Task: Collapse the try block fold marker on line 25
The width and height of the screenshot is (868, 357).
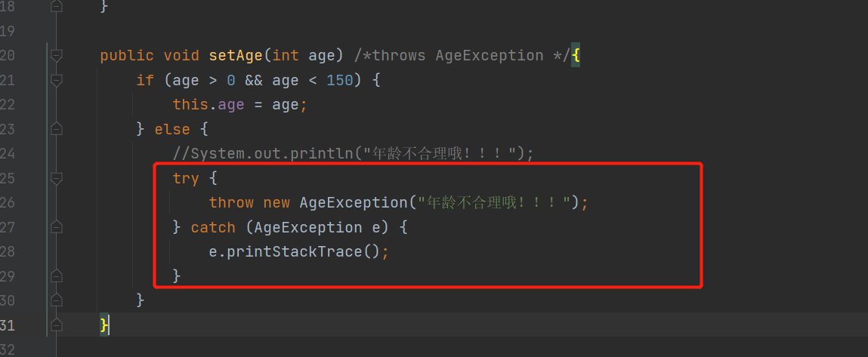Action: tap(57, 178)
